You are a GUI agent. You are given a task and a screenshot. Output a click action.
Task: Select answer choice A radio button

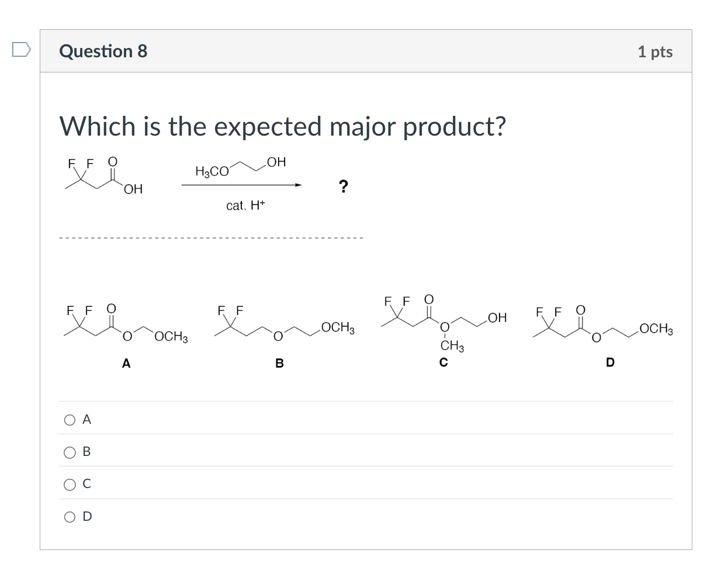click(x=69, y=419)
